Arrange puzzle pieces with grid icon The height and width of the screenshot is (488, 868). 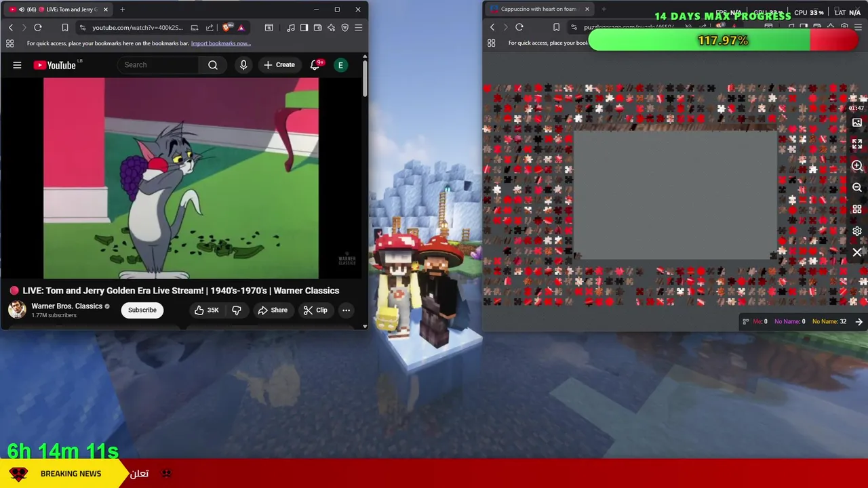[x=857, y=209]
